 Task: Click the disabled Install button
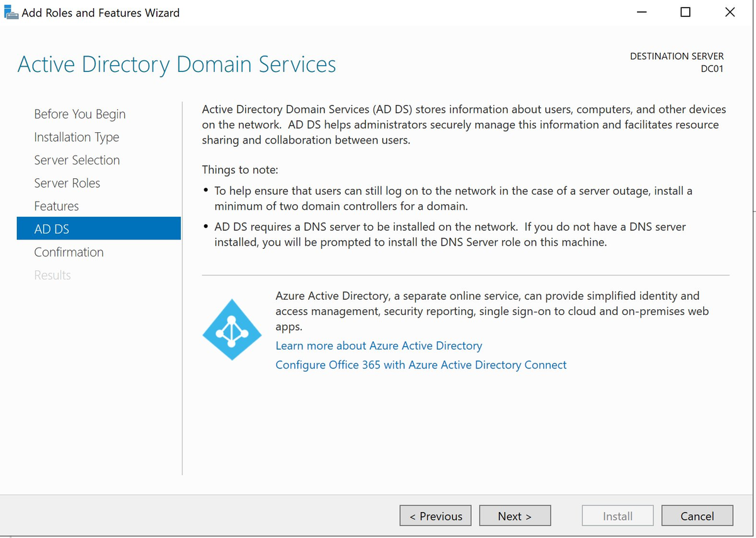pyautogui.click(x=617, y=516)
